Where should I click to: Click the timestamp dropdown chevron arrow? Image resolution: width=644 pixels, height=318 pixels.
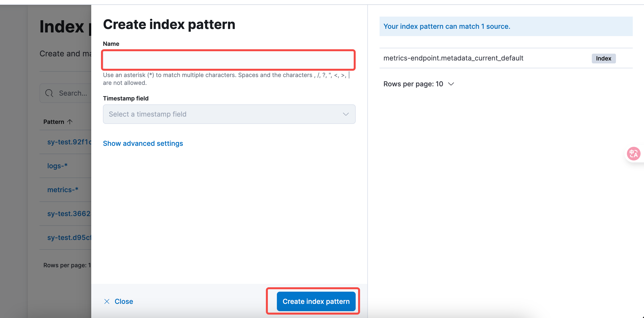click(x=346, y=114)
